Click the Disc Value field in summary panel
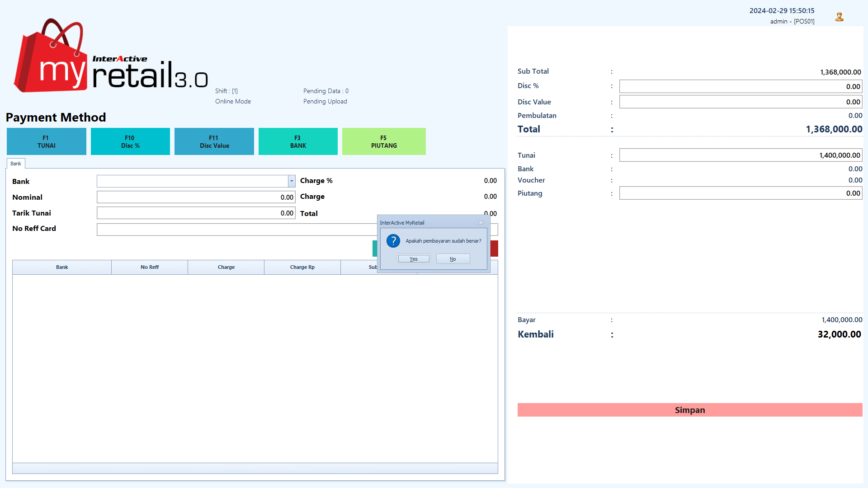Viewport: 868px width, 488px height. (740, 102)
